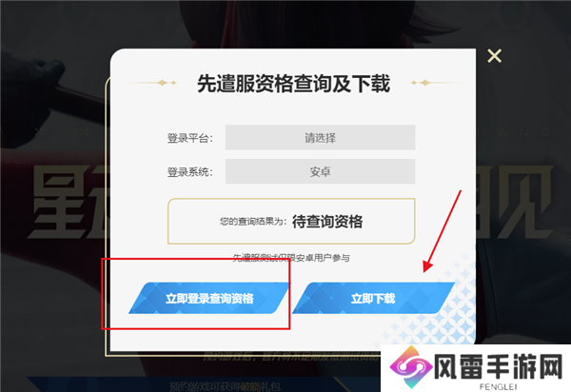Open the 登录平台 dropdown showing 请选择
571x392 pixels.
(x=320, y=138)
